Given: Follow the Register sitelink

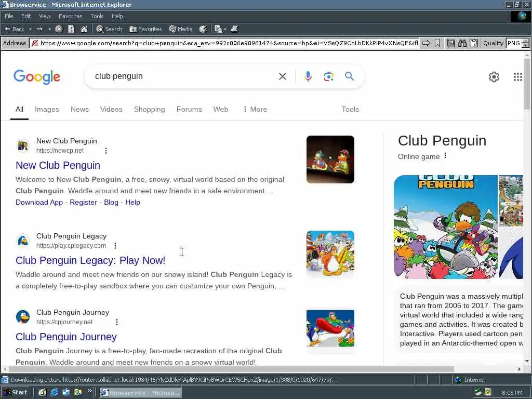Looking at the screenshot, I should coord(83,202).
